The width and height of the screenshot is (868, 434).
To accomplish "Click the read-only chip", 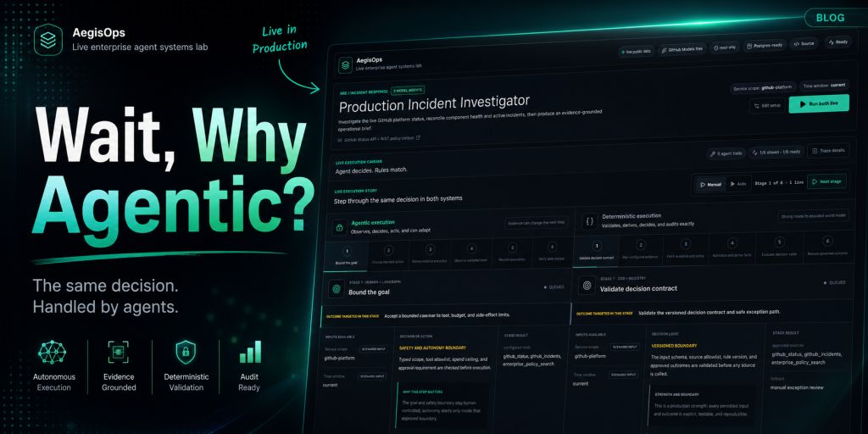I will tap(725, 47).
